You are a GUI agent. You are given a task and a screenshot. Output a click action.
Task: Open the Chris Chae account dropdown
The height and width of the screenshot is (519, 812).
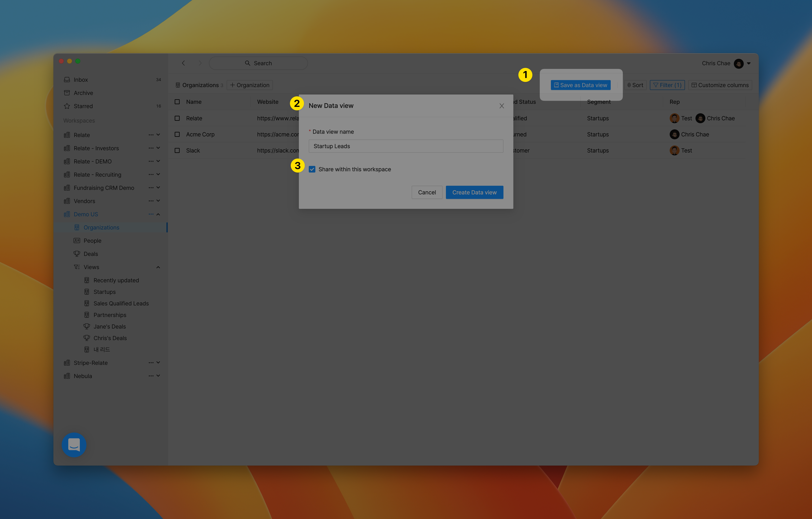point(749,63)
